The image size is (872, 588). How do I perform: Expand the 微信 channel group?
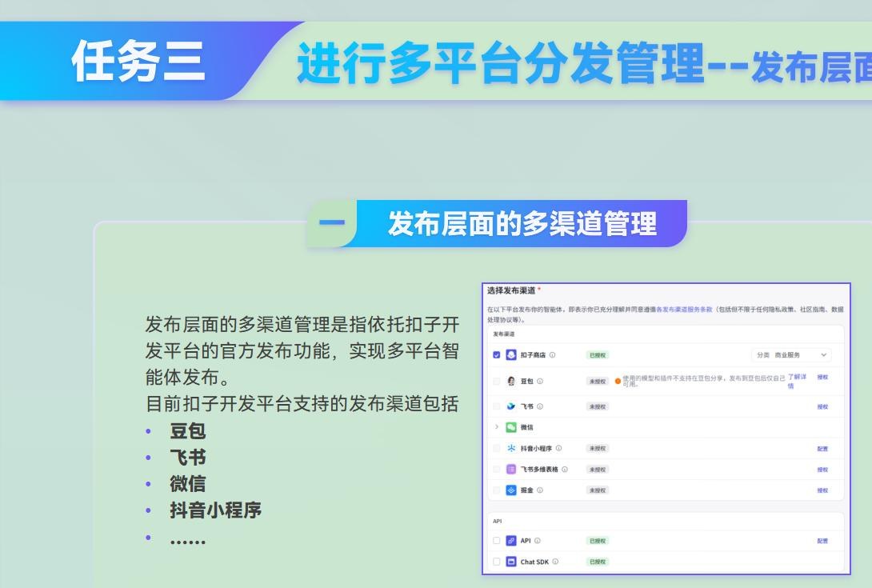pos(497,427)
